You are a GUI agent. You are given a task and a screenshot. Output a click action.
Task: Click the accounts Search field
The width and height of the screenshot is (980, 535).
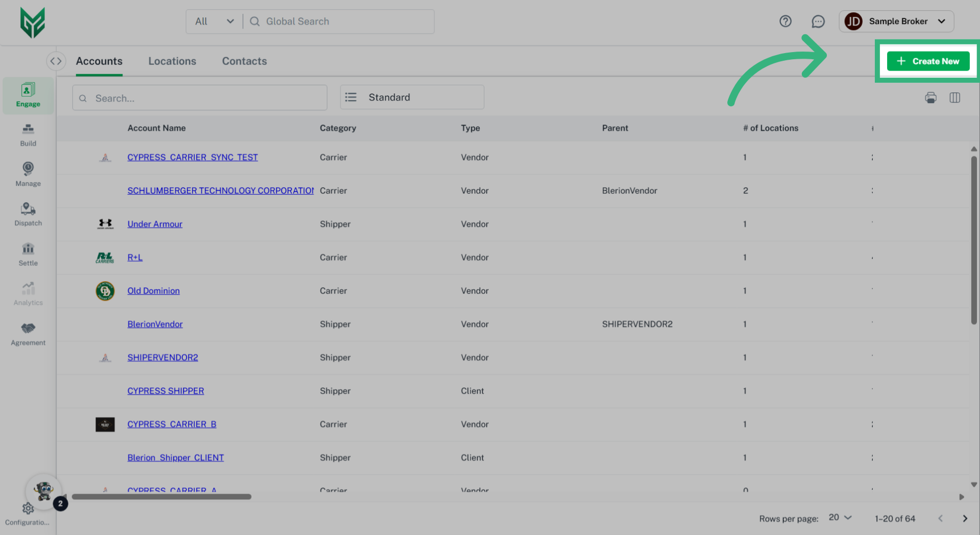click(x=199, y=98)
